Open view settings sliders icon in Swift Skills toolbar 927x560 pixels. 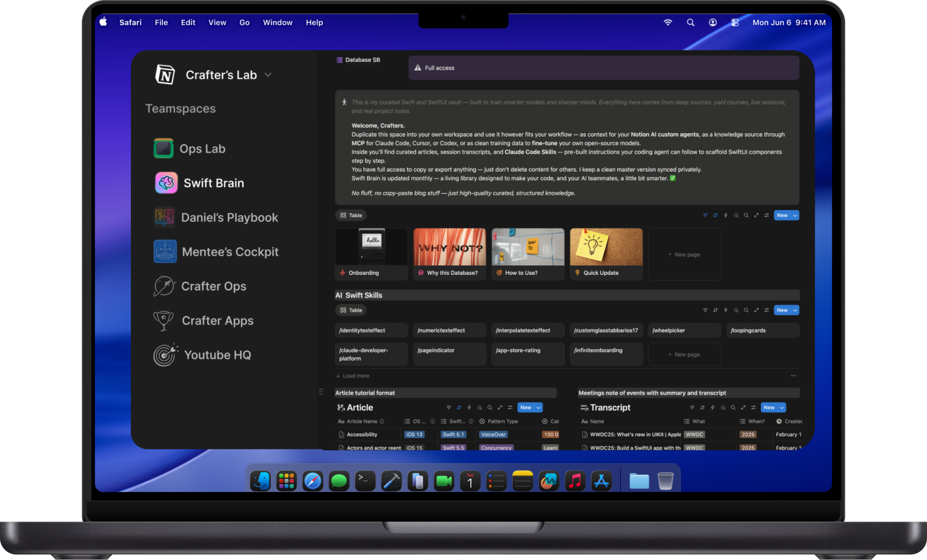click(x=766, y=310)
